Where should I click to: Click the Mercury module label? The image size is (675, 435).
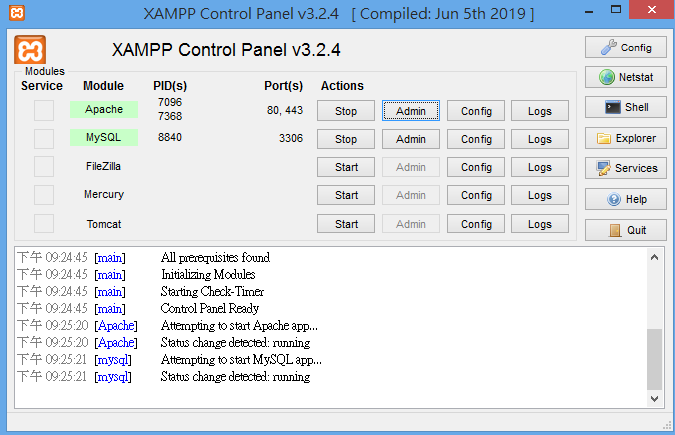[x=104, y=194]
